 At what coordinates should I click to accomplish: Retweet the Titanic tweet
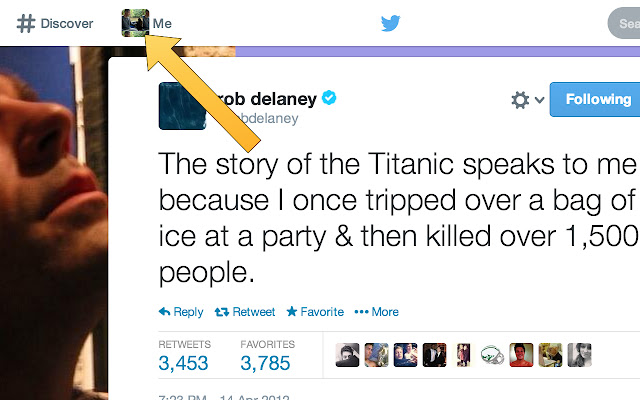pos(245,312)
